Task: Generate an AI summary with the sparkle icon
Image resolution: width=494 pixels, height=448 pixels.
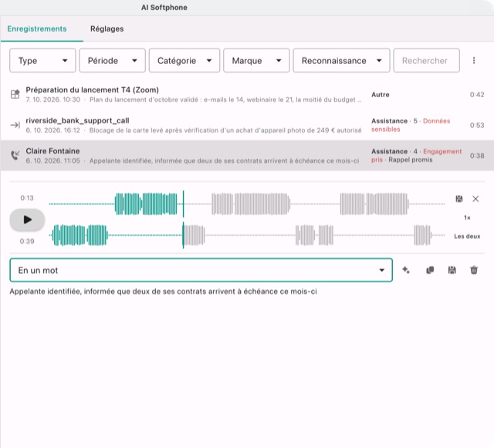Action: 406,270
